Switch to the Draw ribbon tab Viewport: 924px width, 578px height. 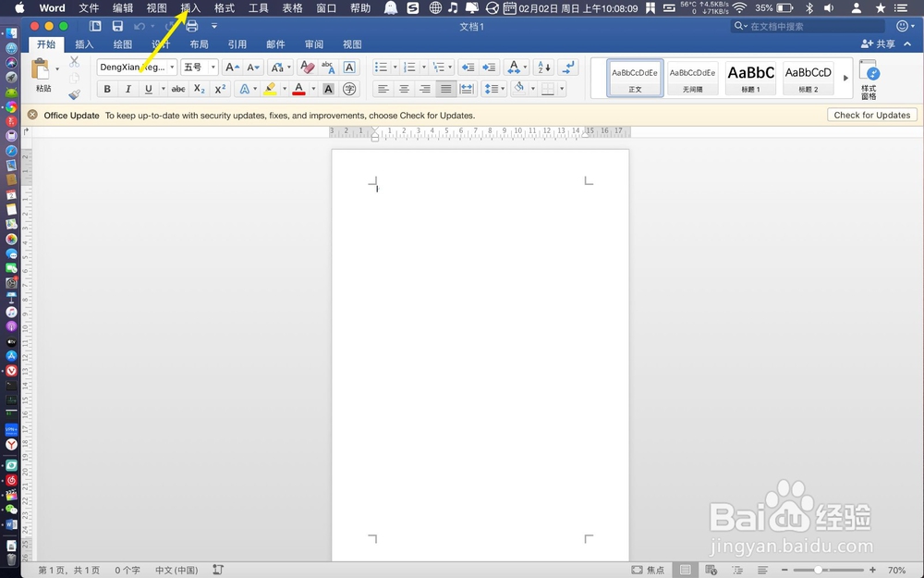point(123,44)
